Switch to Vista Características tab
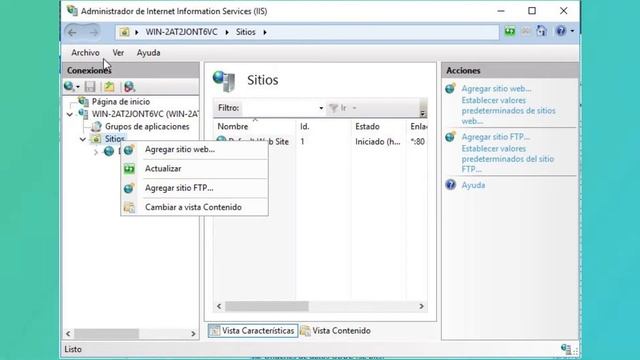 253,331
